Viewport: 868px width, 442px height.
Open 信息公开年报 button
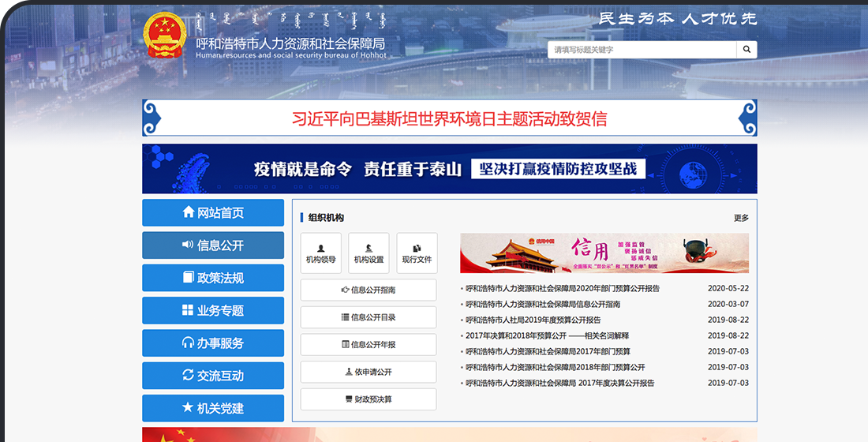click(x=369, y=345)
